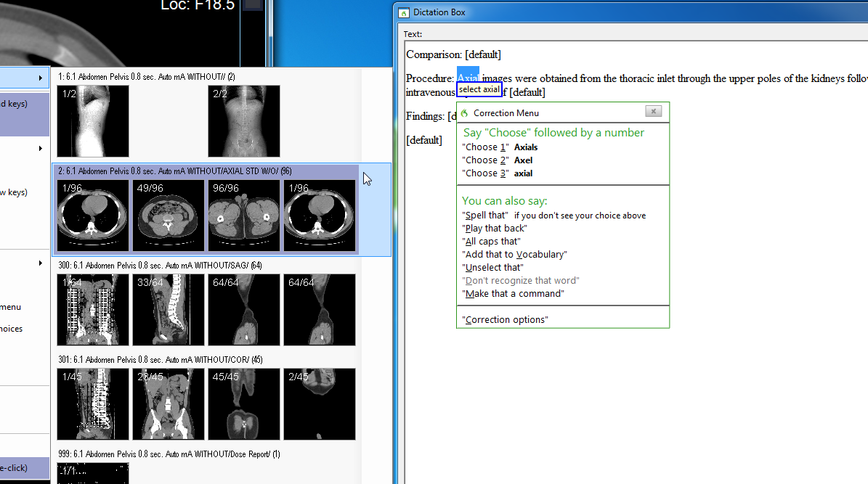Open scout thumbnail 1/2 of series 1
868x484 pixels.
(x=93, y=121)
